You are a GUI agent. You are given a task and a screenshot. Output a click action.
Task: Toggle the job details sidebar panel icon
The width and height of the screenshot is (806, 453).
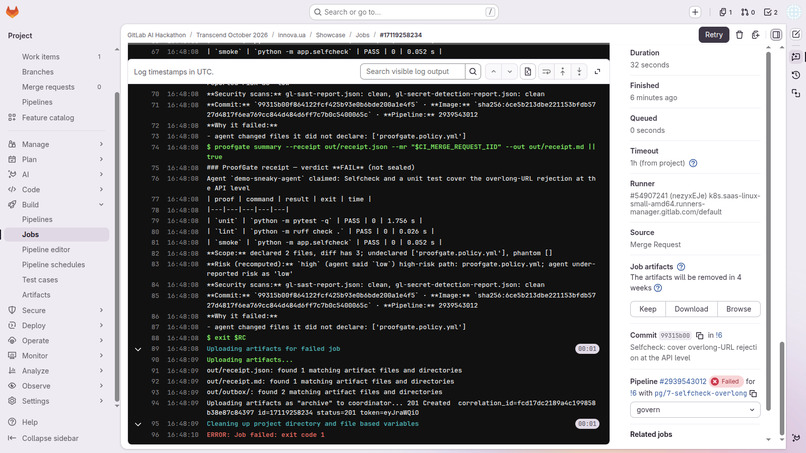[x=776, y=34]
